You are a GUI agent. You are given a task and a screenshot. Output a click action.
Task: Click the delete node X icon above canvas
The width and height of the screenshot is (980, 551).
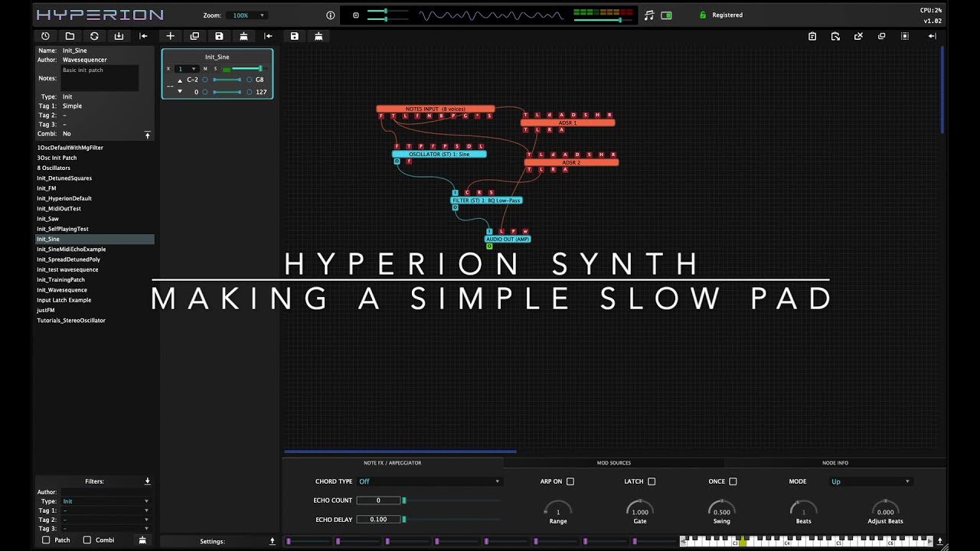click(858, 36)
